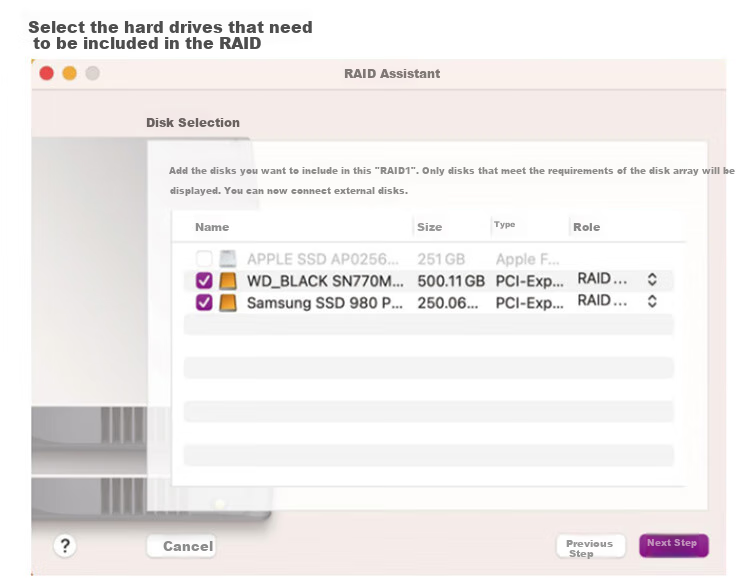This screenshot has width=750, height=582.
Task: Click the 251 GB size value
Action: click(441, 259)
